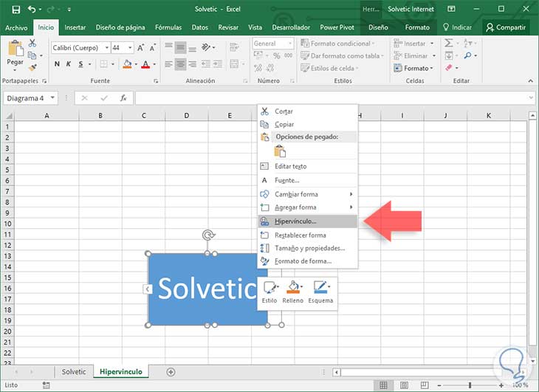This screenshot has width=539, height=392.
Task: Click the Indicar tell-me box
Action: point(457,27)
